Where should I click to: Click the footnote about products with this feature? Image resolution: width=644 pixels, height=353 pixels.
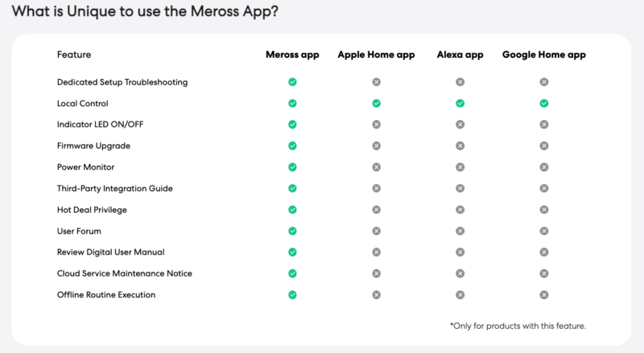click(517, 326)
